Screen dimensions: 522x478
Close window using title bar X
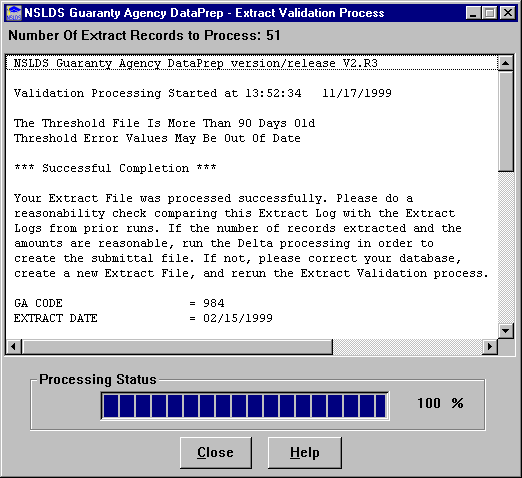[x=508, y=13]
